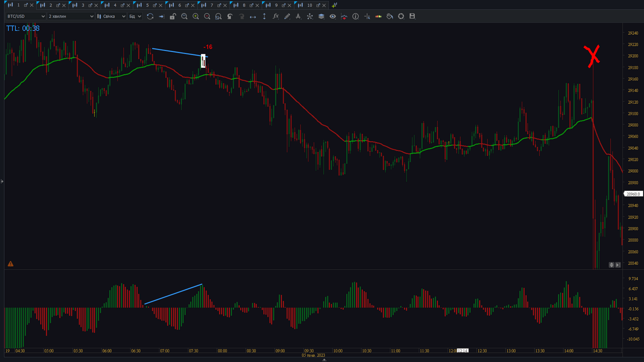Detach chart tab 8 into a window
Image resolution: width=644 pixels, height=362 pixels.
coord(252,5)
